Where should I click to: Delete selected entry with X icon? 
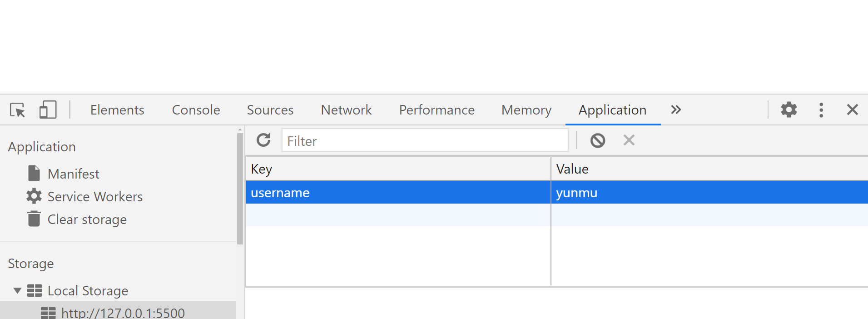[x=629, y=140]
